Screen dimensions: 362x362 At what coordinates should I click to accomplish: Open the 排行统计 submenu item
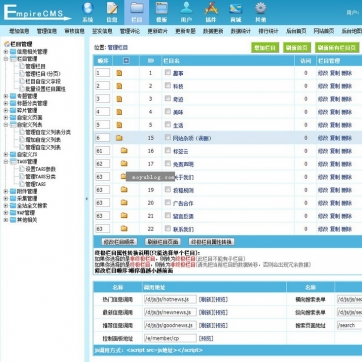tap(268, 31)
